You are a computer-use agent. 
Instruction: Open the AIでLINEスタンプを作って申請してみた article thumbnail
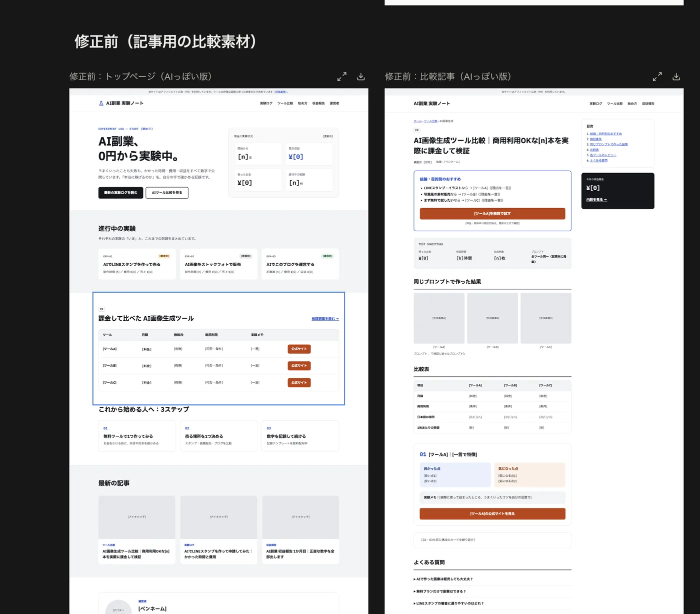(218, 517)
